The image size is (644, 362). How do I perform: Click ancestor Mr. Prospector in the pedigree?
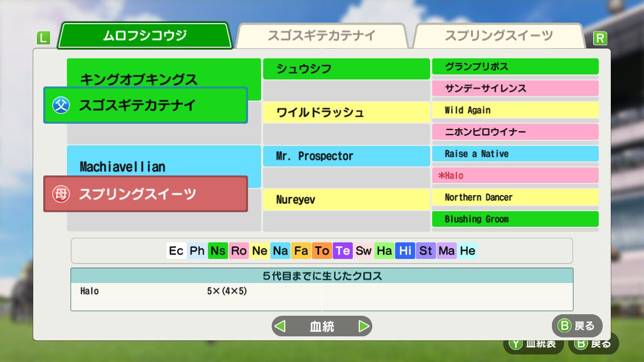tap(347, 156)
